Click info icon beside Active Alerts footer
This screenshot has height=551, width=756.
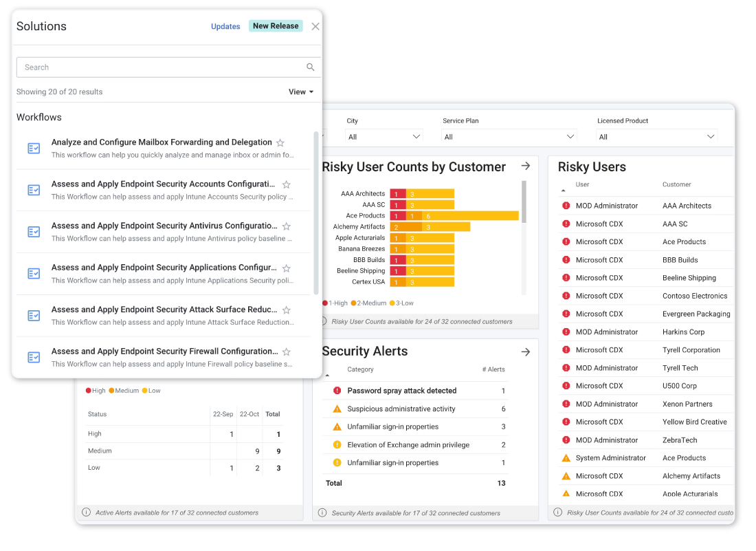pyautogui.click(x=86, y=512)
